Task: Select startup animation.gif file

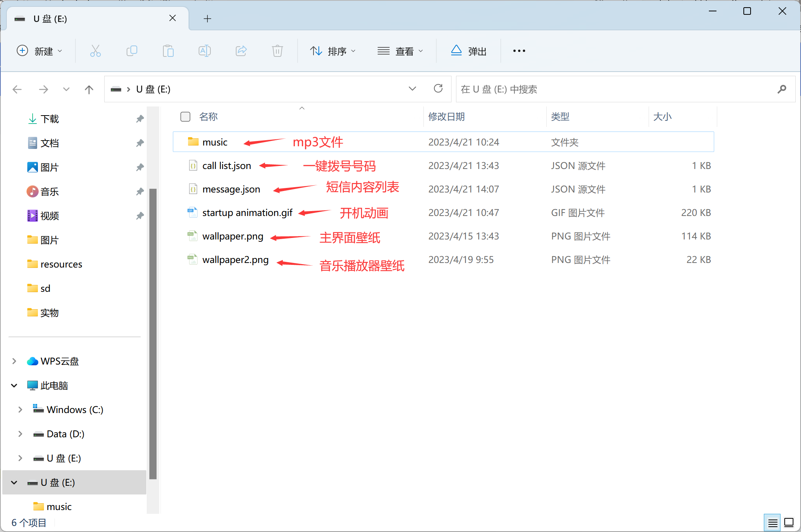Action: click(x=444, y=213)
